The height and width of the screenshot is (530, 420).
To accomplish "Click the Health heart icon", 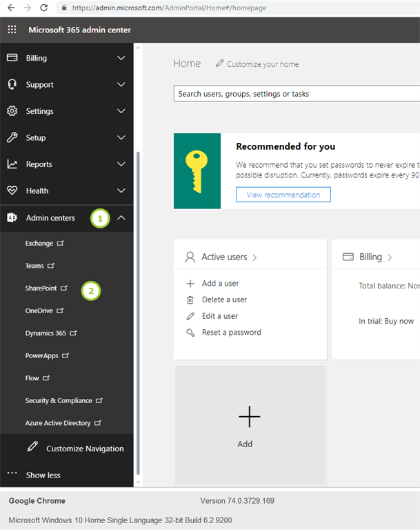I will tap(12, 190).
